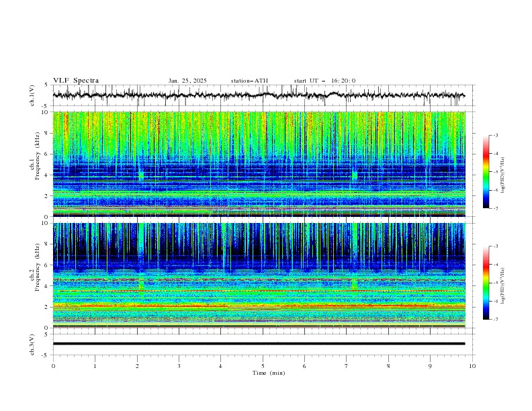Click the "4" tick on ch.1 frequency axis
This screenshot has height=411, width=532.
click(48, 175)
